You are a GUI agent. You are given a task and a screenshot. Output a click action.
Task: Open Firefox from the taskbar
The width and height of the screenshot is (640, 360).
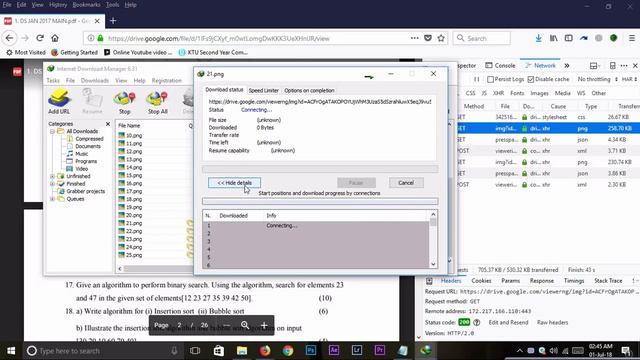click(x=265, y=351)
